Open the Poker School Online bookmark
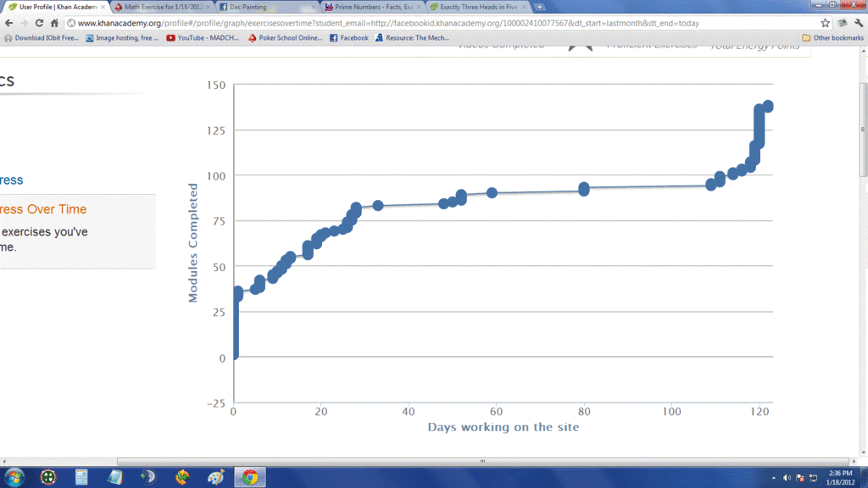The width and height of the screenshot is (868, 488). point(285,37)
